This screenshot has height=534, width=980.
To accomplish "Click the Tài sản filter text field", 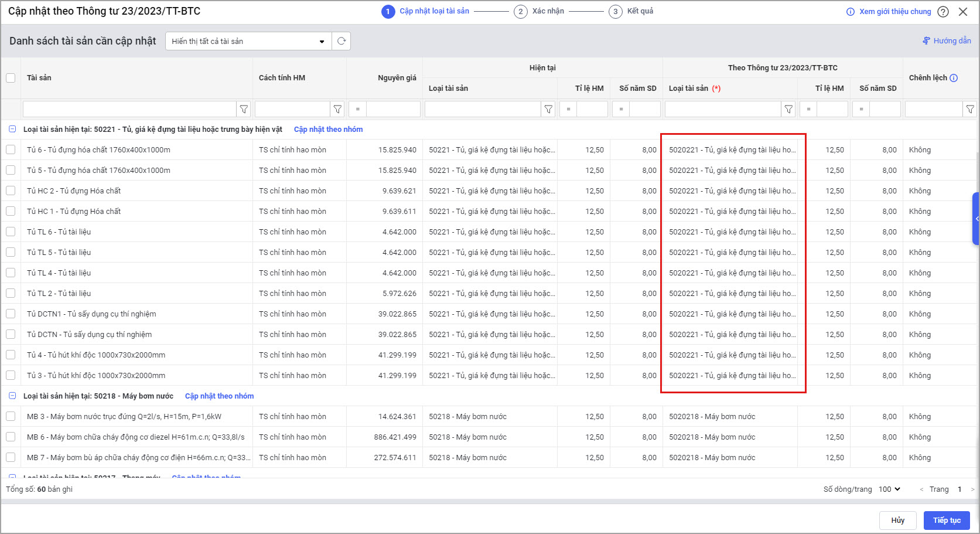I will (x=129, y=109).
